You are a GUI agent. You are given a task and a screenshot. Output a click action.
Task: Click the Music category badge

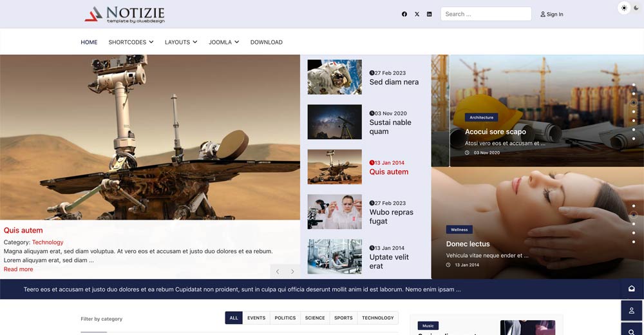pos(428,325)
